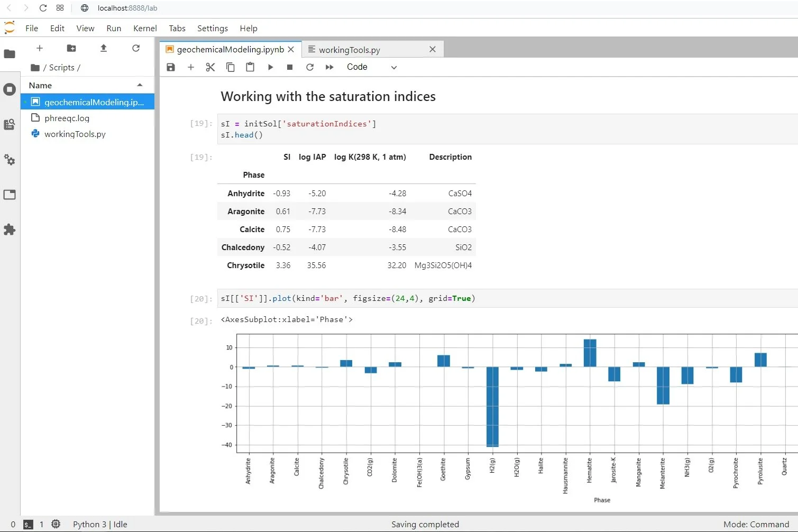
Task: Restart the kernel with the circular arrow
Action: tap(310, 67)
